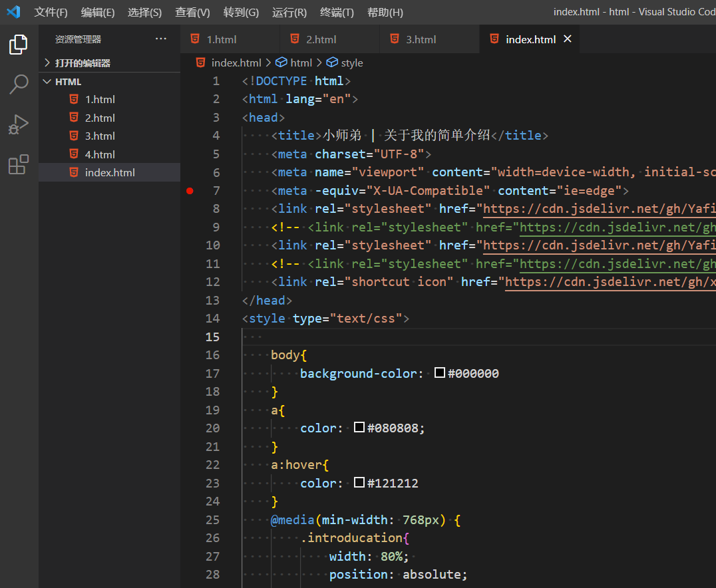Open the 终端(T) menu
The height and width of the screenshot is (588, 716).
pyautogui.click(x=337, y=13)
